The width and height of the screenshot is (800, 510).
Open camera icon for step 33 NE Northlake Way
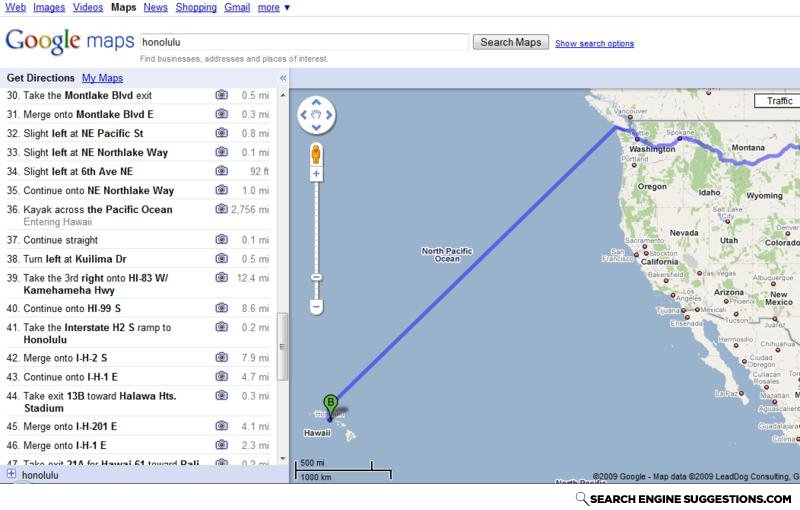pos(221,152)
